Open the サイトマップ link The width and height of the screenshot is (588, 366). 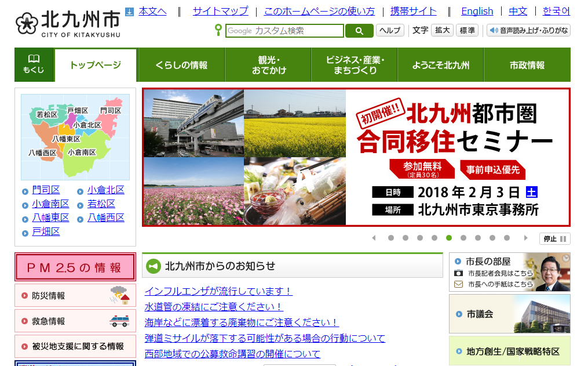click(221, 11)
